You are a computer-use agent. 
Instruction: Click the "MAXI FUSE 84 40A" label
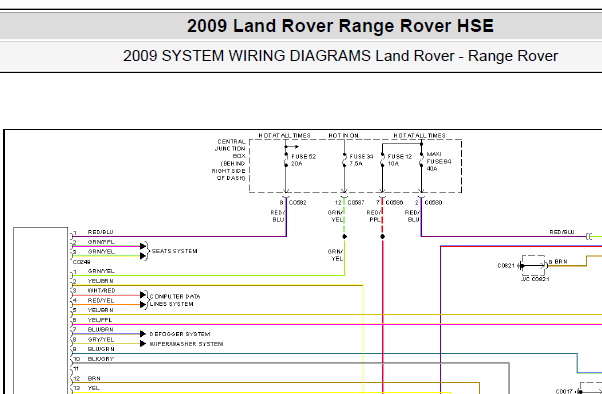click(439, 161)
